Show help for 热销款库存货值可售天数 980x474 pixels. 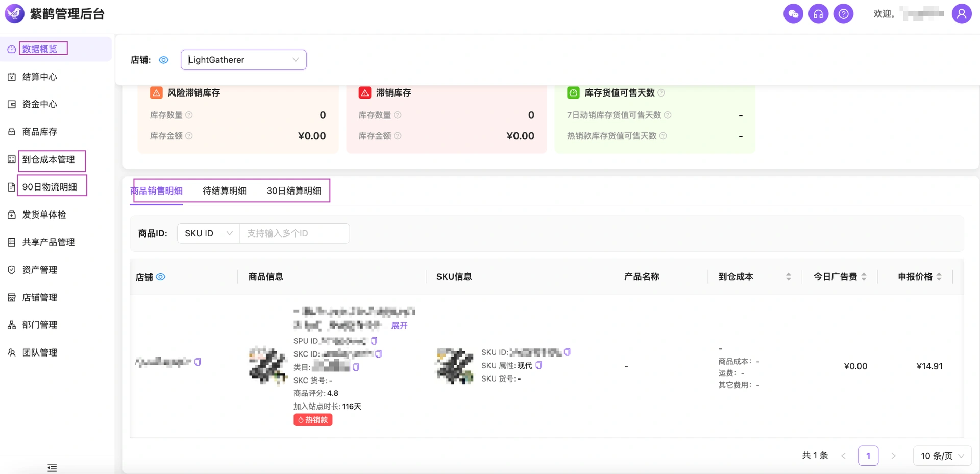(x=664, y=136)
